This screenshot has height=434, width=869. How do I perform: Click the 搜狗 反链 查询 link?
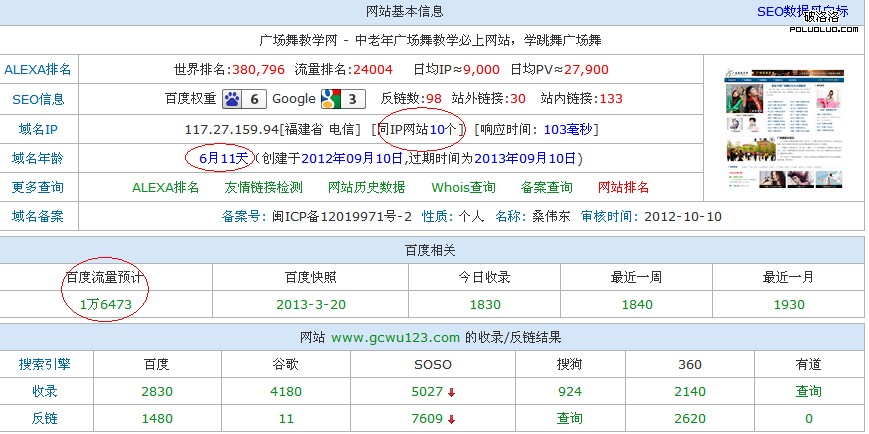click(x=570, y=418)
